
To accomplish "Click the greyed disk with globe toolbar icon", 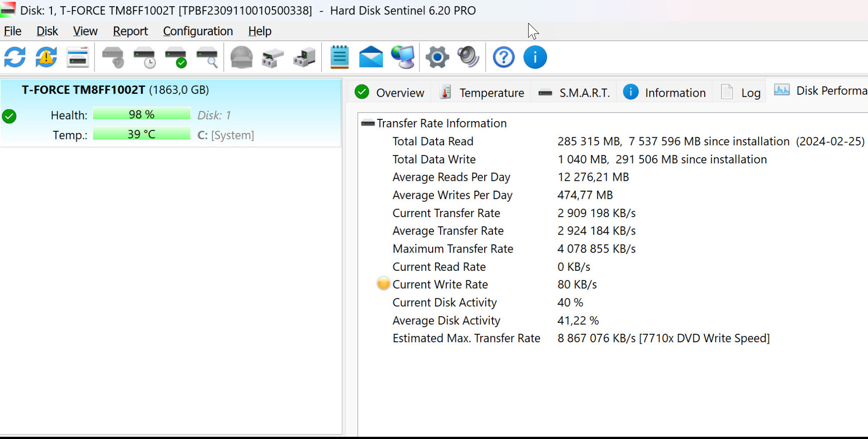I will [242, 57].
